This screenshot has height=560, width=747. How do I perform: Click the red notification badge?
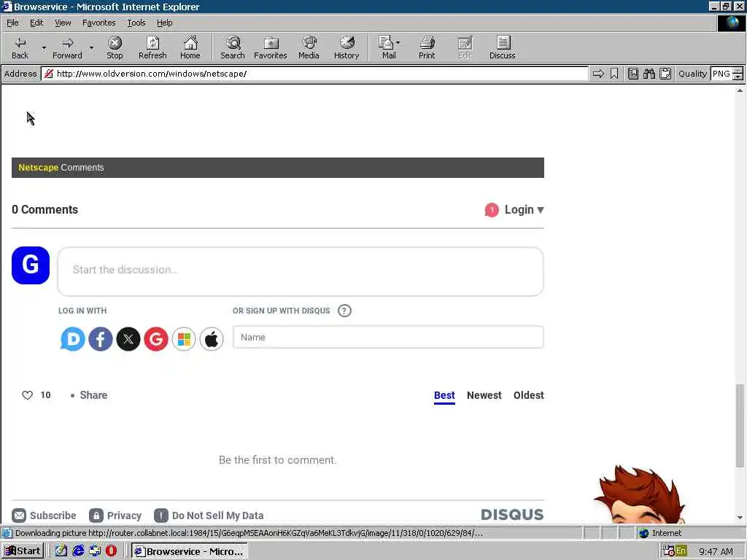click(492, 210)
